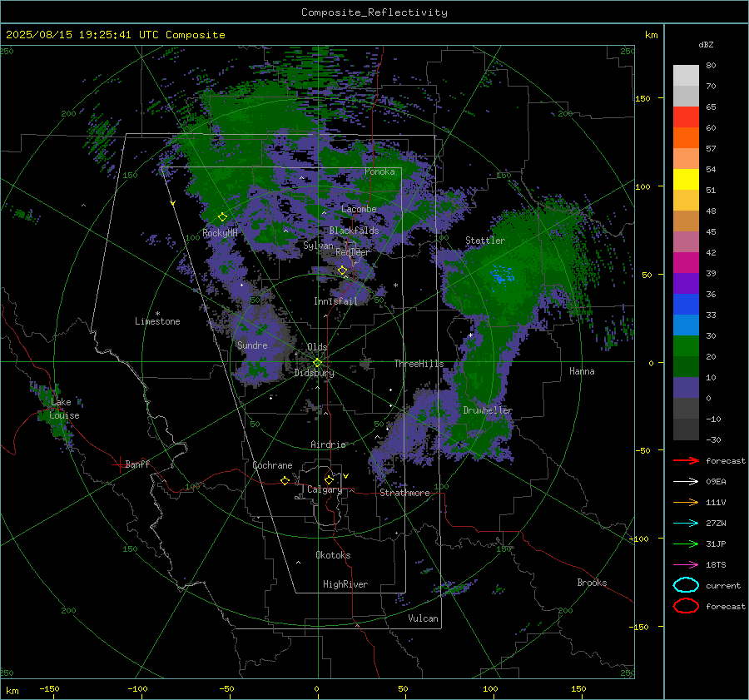Select the red 60–65 dBZ color swatch

click(x=686, y=117)
